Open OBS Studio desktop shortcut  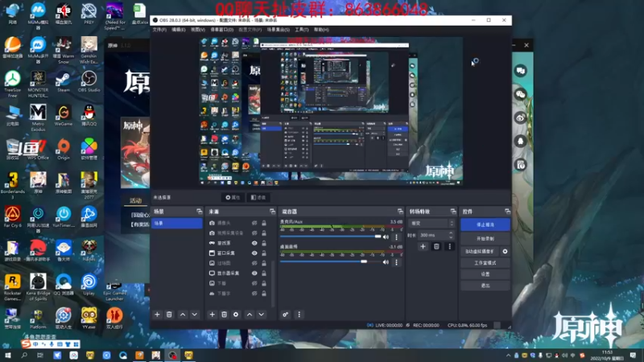click(x=89, y=81)
